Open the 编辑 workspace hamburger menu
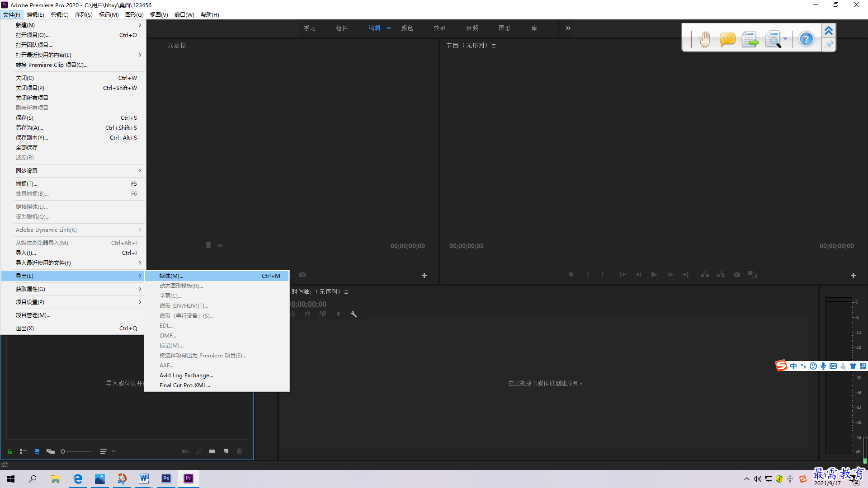The height and width of the screenshot is (488, 868). pyautogui.click(x=389, y=28)
